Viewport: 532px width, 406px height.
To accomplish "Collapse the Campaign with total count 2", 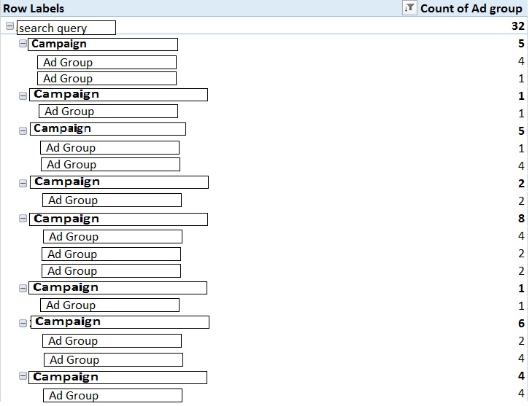I will click(x=23, y=182).
